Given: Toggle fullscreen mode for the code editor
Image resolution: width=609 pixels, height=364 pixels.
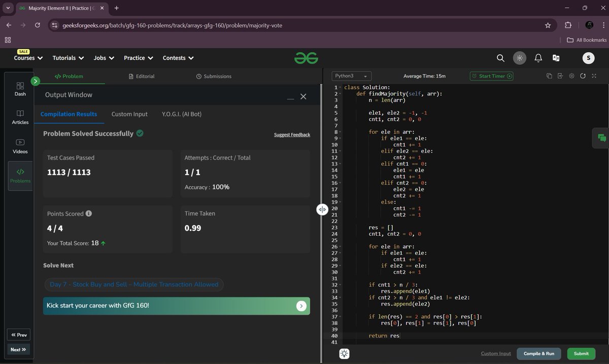Looking at the screenshot, I should coord(594,76).
